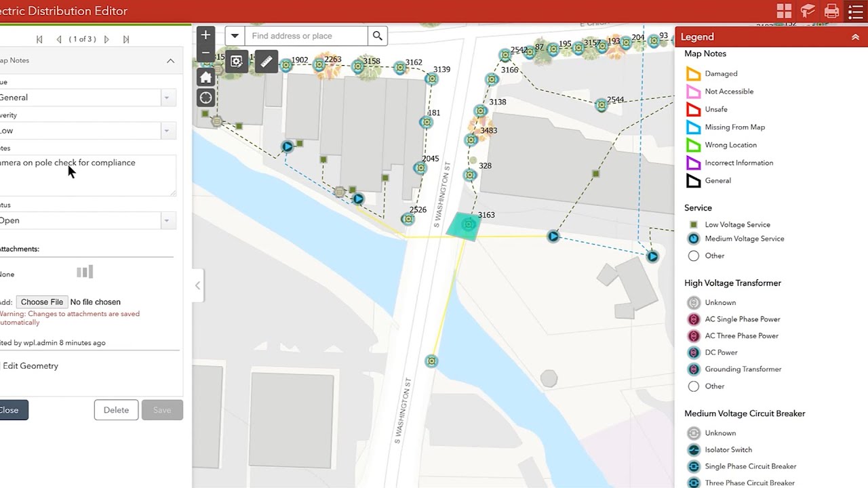The width and height of the screenshot is (868, 488).
Task: Click Isolator Switch legend symbol
Action: [693, 450]
